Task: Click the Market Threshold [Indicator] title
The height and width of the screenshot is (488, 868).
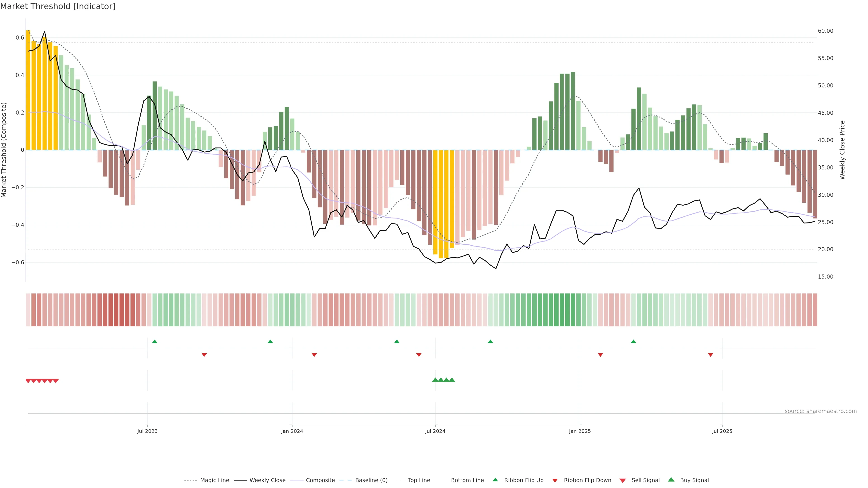Action: 58,6
